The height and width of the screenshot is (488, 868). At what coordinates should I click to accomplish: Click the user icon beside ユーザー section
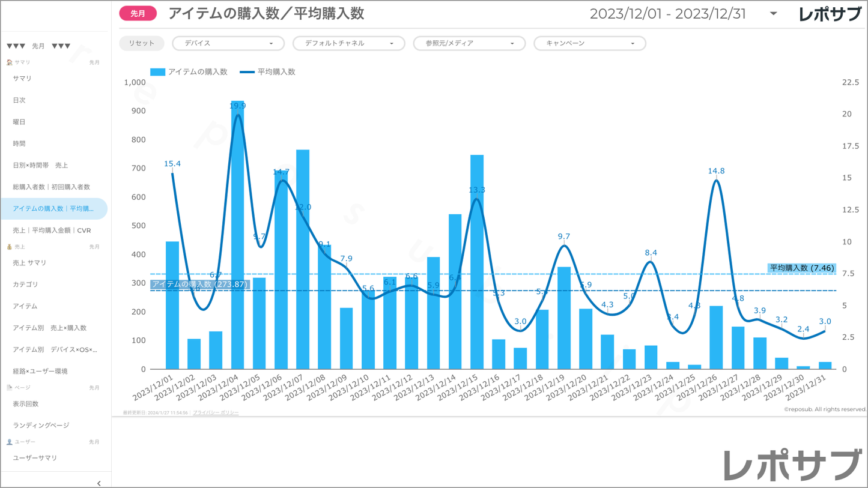coord(9,442)
